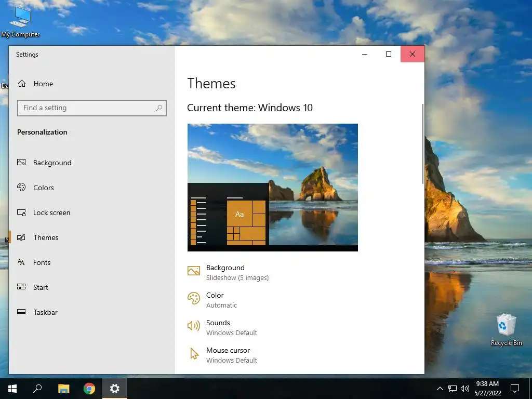Screen dimensions: 532x399
Task: Open the Home icon in Settings
Action: pos(22,84)
